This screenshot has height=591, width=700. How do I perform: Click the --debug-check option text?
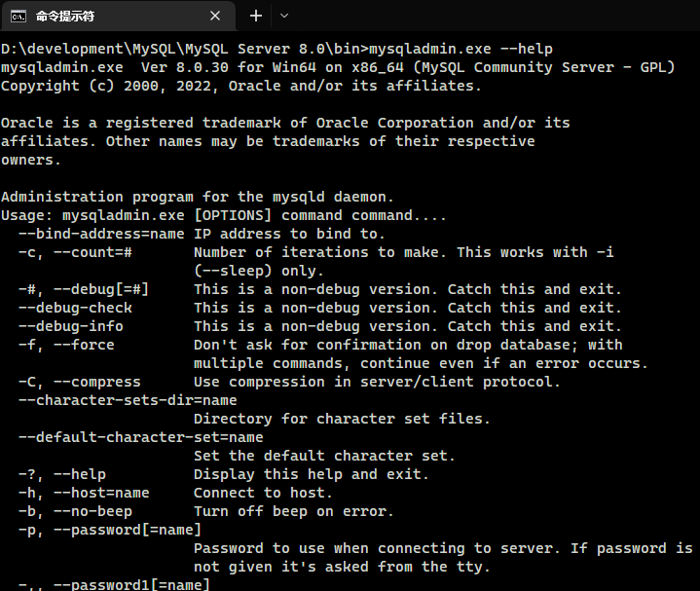(75, 308)
